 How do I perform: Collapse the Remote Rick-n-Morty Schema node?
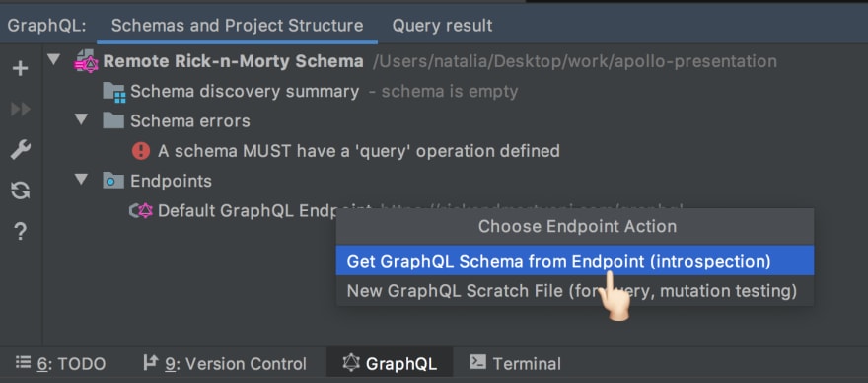pyautogui.click(x=53, y=59)
